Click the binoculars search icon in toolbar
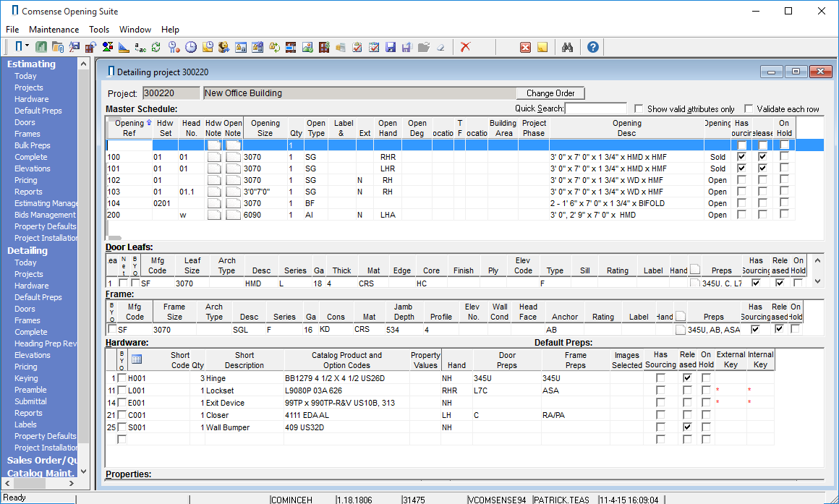This screenshot has width=839, height=504. (x=568, y=47)
